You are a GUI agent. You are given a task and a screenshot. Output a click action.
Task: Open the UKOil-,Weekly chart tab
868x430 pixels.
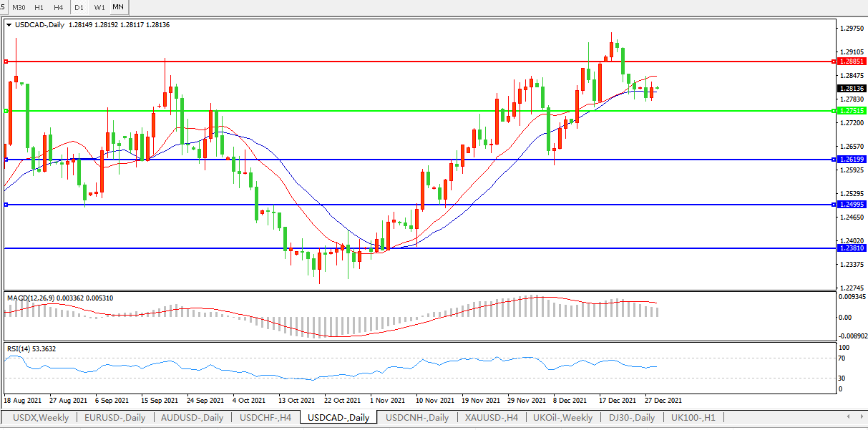[564, 418]
